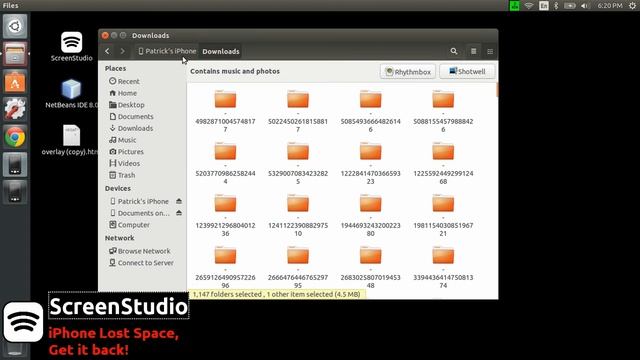
Task: Select folder 53290070834232825
Action: point(298,163)
